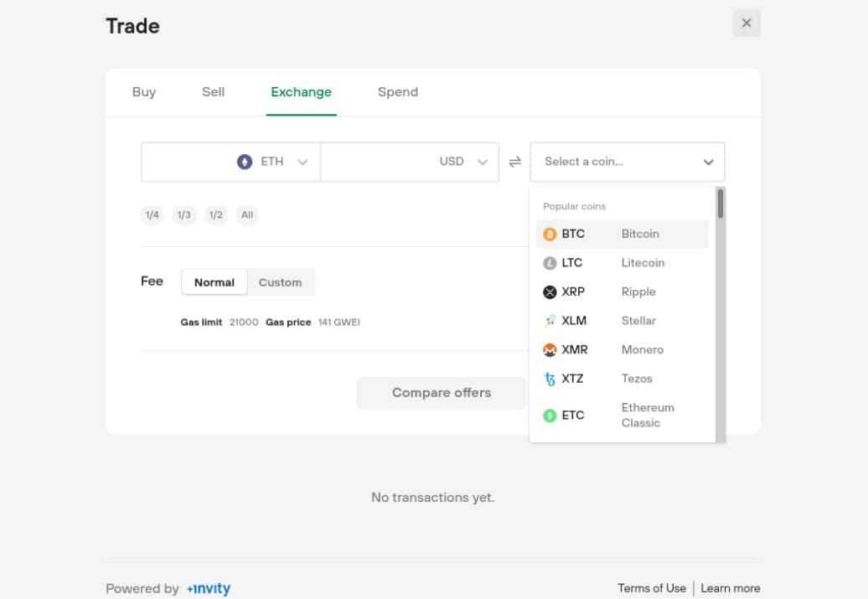
Task: Select the Ethereum Classic icon
Action: coord(550,415)
